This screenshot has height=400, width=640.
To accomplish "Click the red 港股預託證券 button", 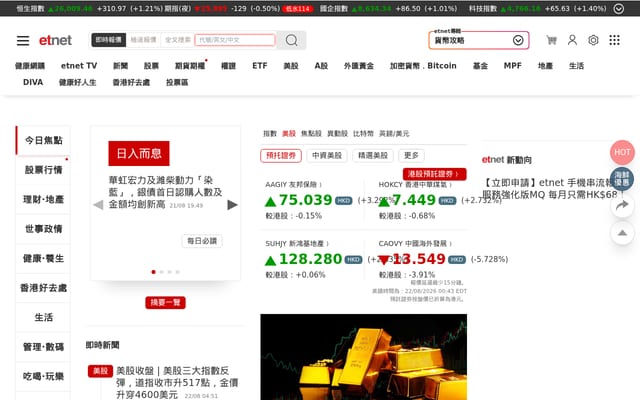I will 434,174.
